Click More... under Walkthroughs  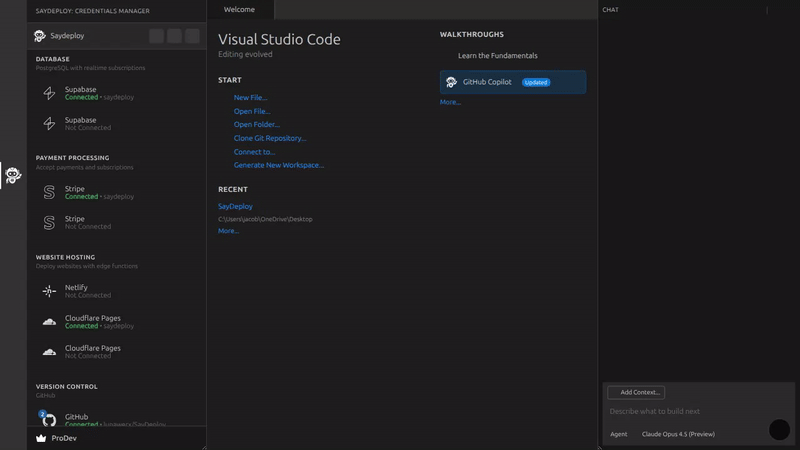click(450, 103)
